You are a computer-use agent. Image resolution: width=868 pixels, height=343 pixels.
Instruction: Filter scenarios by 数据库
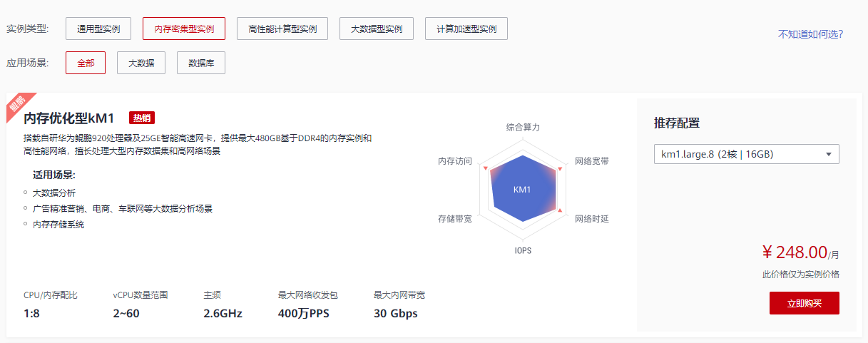coord(201,63)
